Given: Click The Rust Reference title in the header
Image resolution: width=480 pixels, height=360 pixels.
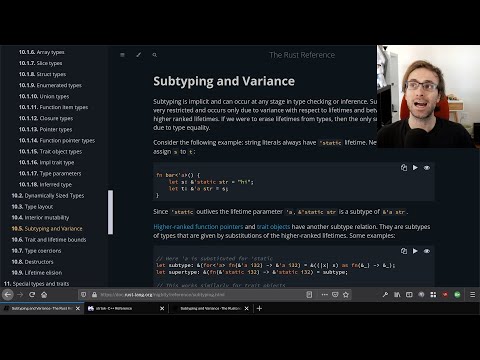Looking at the screenshot, I should point(302,55).
